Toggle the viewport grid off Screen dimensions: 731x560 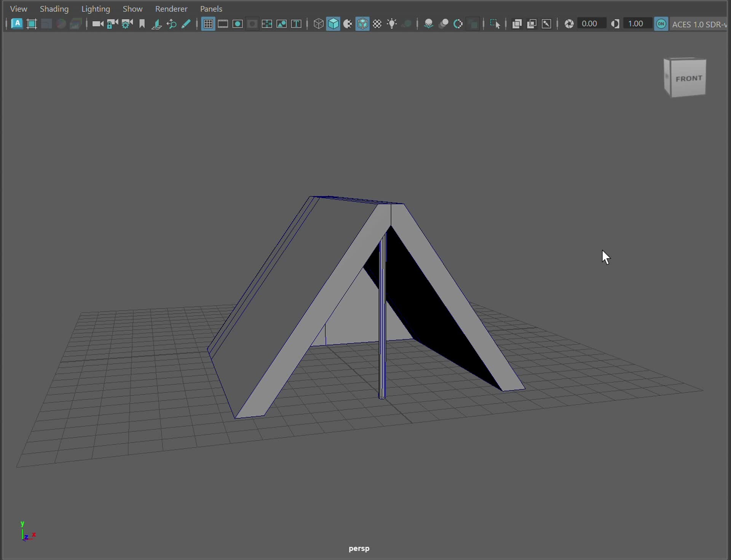[207, 24]
